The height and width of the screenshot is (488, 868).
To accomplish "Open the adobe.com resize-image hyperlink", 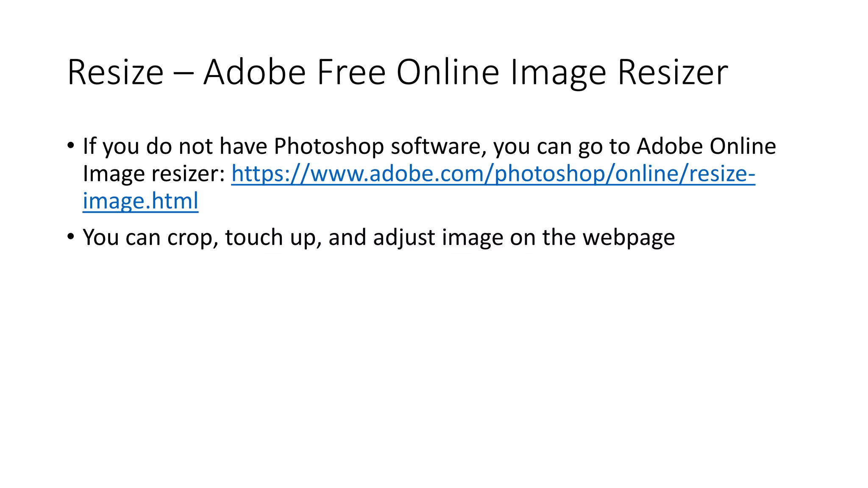I will point(493,174).
